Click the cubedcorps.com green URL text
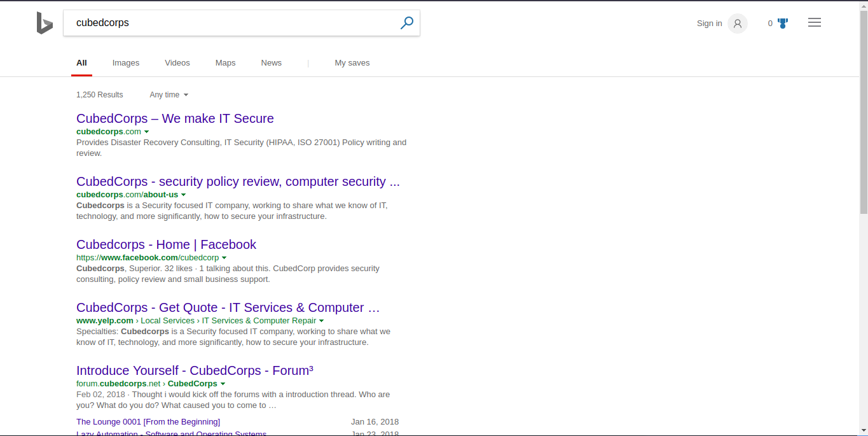Viewport: 868px width, 436px height. click(109, 132)
